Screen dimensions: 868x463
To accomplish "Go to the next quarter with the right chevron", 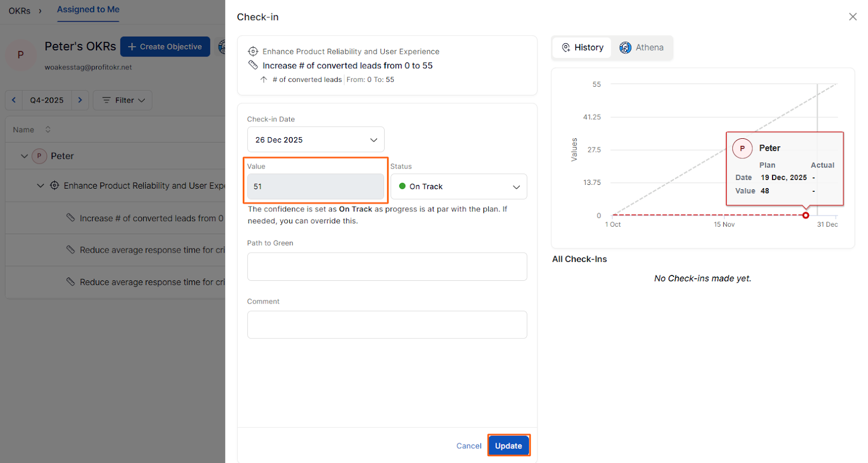I will coord(80,100).
